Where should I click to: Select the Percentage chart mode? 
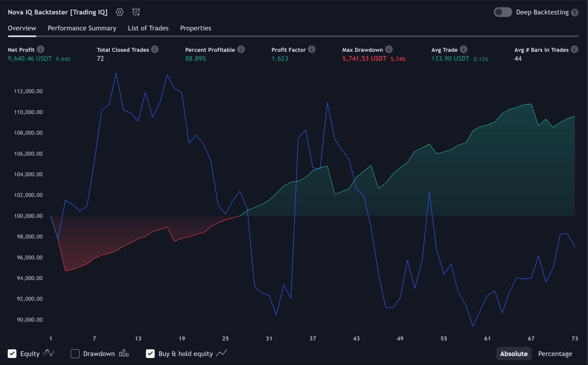[x=555, y=354]
